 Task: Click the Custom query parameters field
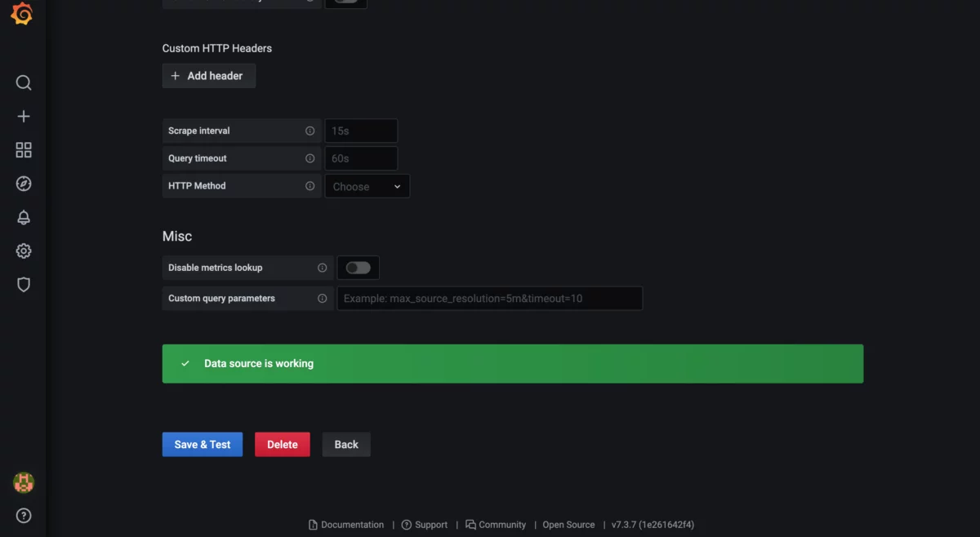[x=489, y=298]
